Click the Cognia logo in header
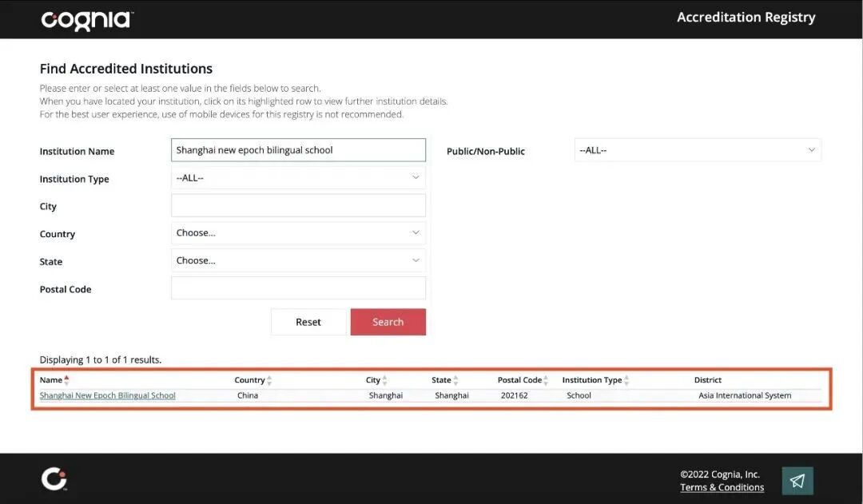Screen dimensions: 863x504 tap(87, 20)
